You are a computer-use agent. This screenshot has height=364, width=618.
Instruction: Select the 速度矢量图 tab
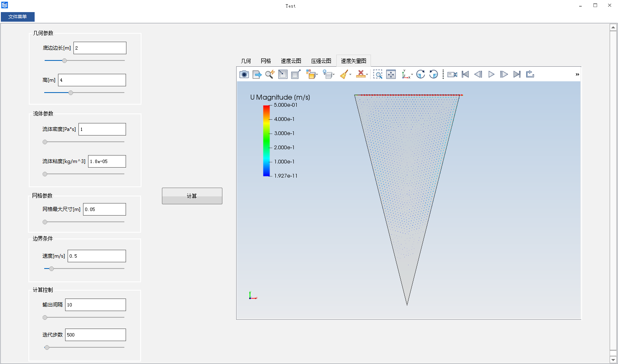353,61
